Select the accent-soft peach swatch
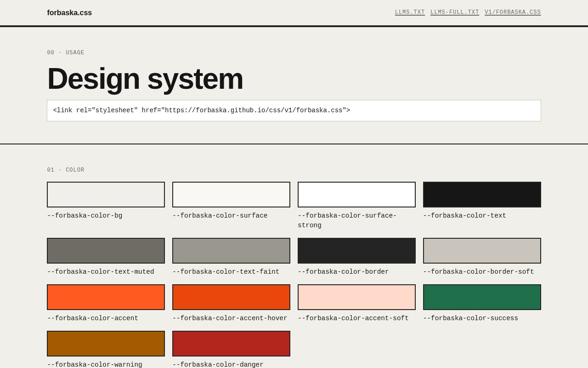The height and width of the screenshot is (368, 588). point(356,297)
